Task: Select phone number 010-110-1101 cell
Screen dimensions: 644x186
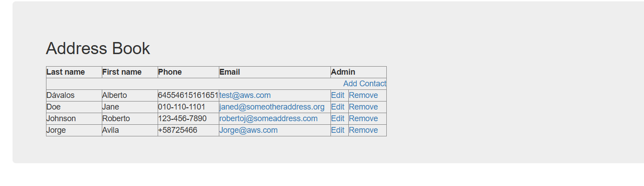Action: [x=182, y=107]
